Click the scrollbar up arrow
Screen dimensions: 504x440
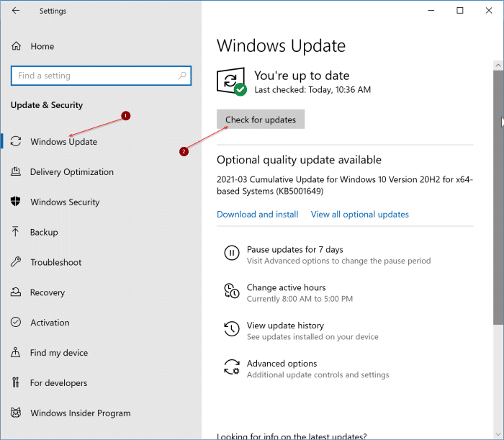498,66
